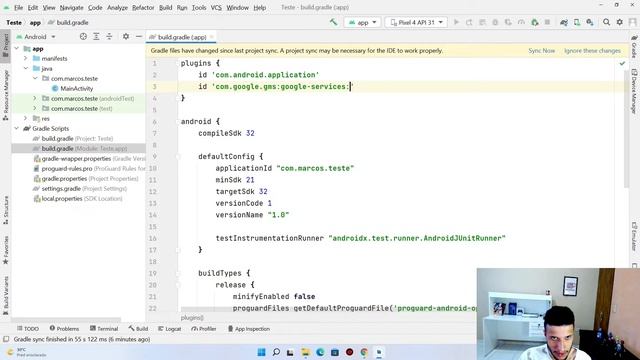Attach debugger to Android process icon
Screen dimensions: 640x360
point(535,22)
